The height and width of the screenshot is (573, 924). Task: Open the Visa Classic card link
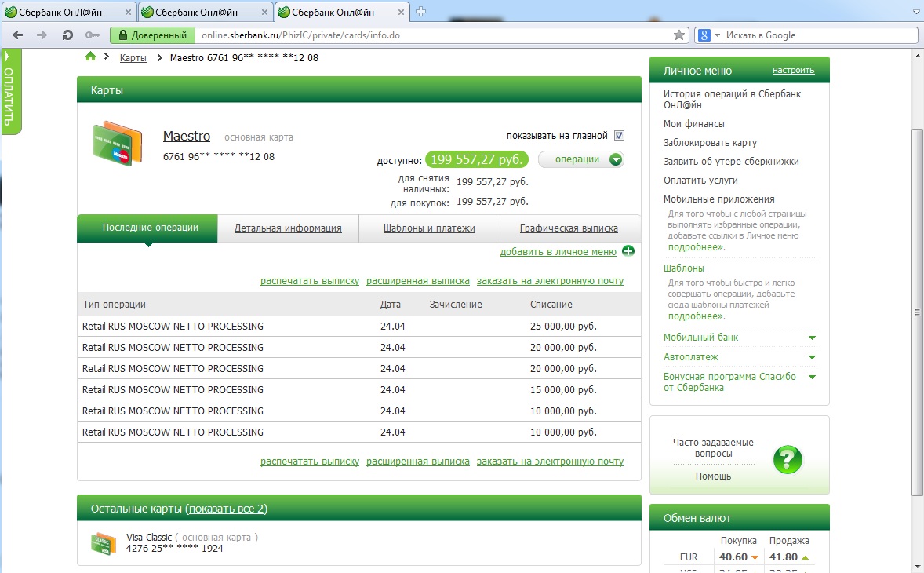tap(149, 538)
